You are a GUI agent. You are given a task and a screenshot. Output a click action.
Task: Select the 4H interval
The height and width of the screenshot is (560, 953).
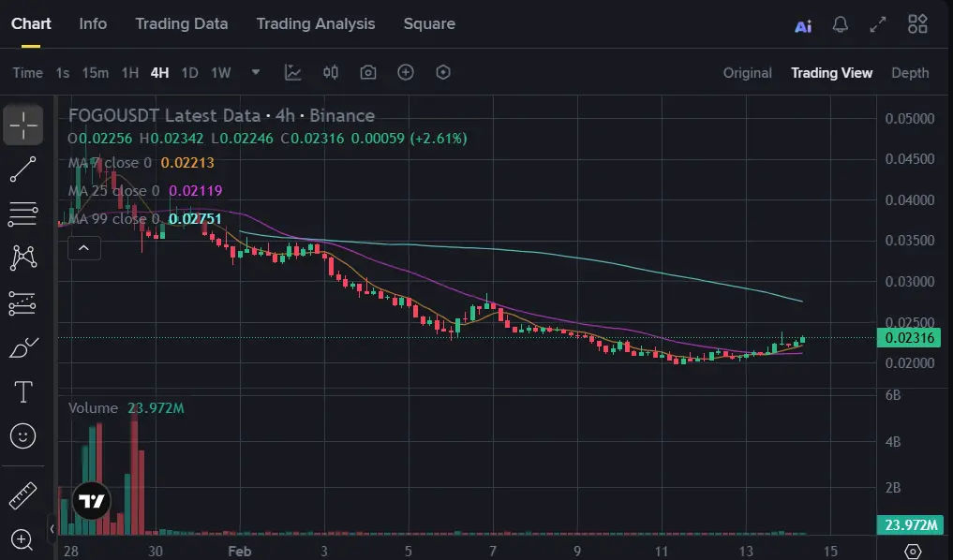coord(159,73)
